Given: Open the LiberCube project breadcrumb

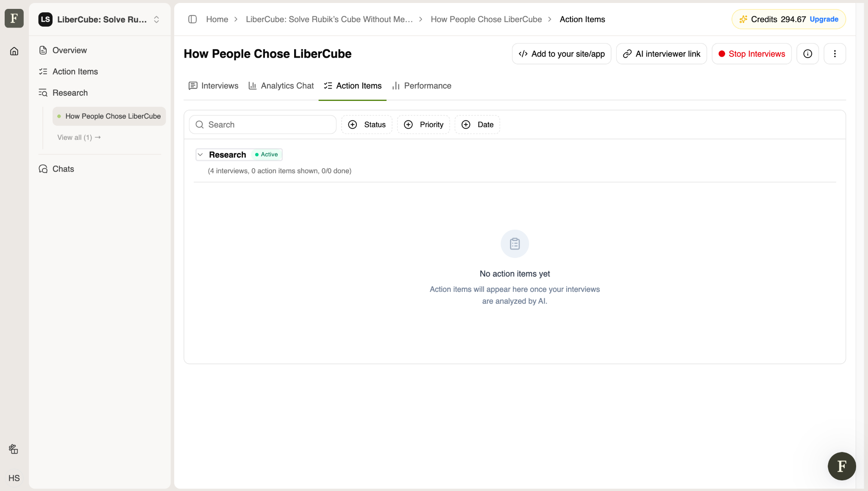Looking at the screenshot, I should [x=329, y=19].
